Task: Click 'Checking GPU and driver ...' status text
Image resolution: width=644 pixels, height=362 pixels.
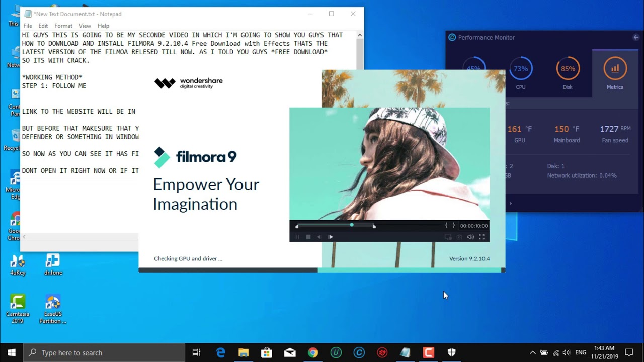Action: 188,258
